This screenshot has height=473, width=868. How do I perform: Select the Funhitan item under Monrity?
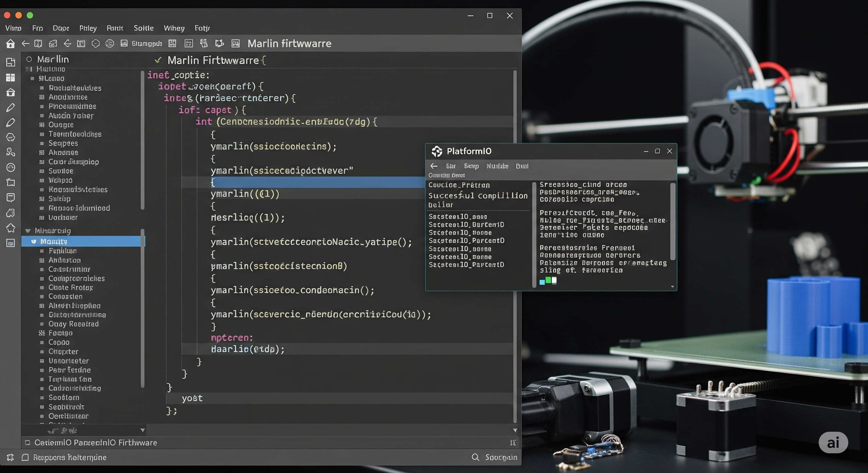[62, 251]
